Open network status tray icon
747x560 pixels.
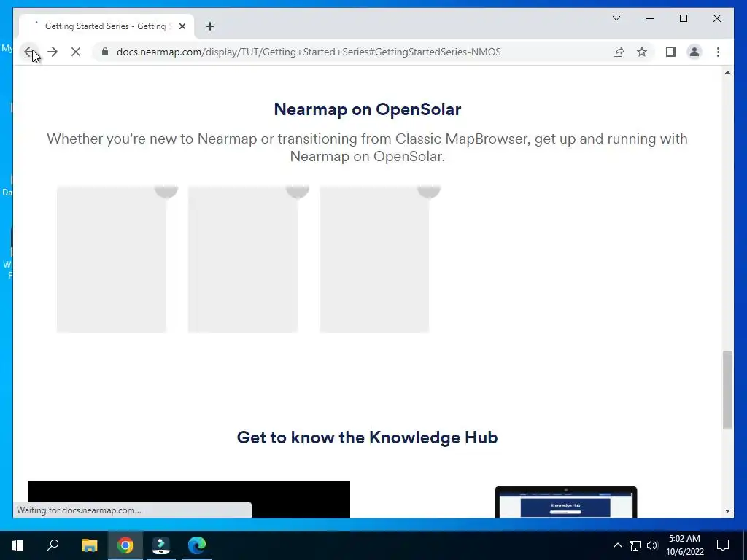pos(635,545)
